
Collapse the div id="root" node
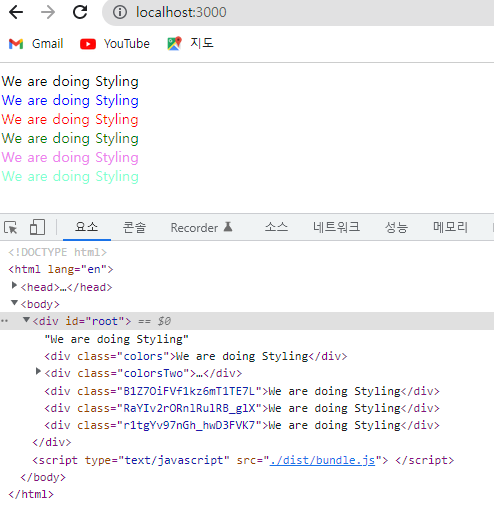pyautogui.click(x=26, y=320)
